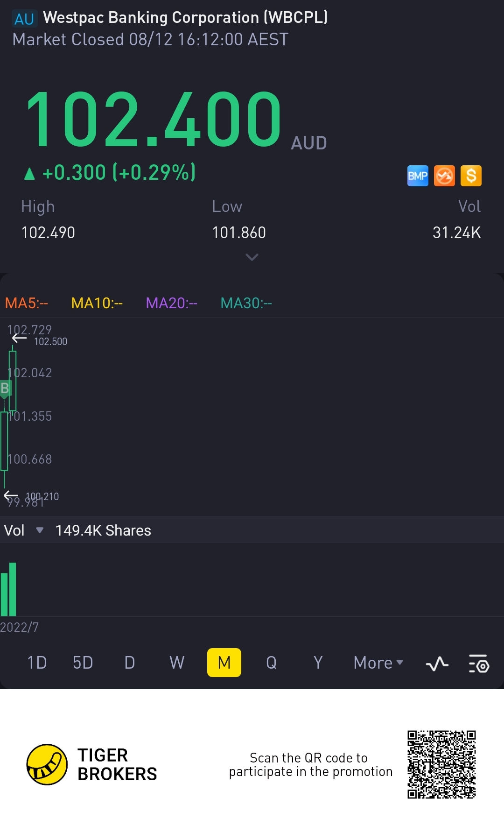Select the W weekly chart tab
This screenshot has width=504, height=840.
tap(177, 663)
